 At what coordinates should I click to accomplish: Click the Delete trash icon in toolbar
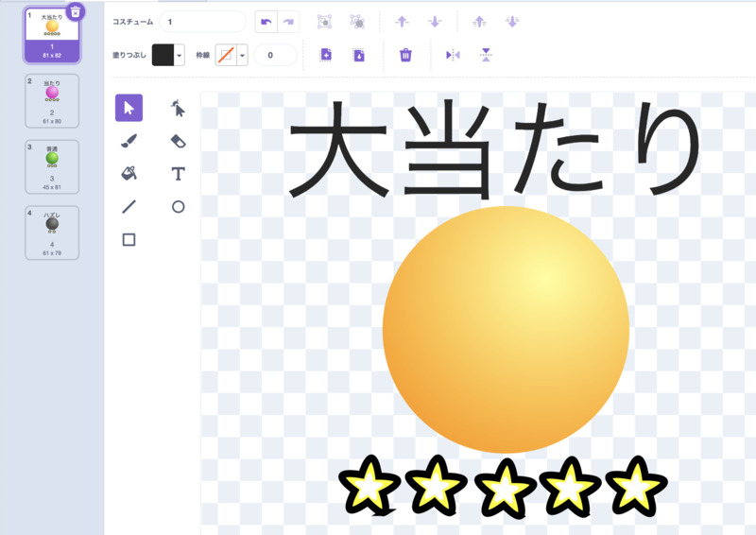(405, 55)
